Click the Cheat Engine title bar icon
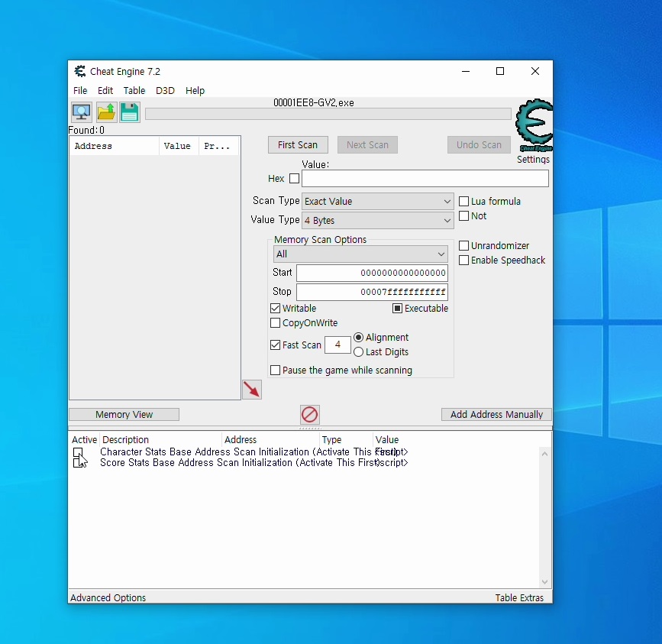The height and width of the screenshot is (644, 662). pyautogui.click(x=80, y=71)
